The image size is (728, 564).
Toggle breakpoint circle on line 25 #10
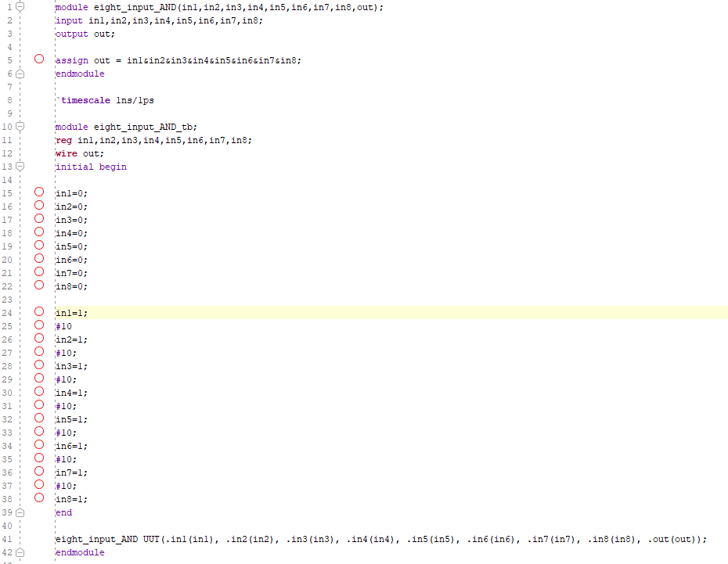pyautogui.click(x=39, y=325)
